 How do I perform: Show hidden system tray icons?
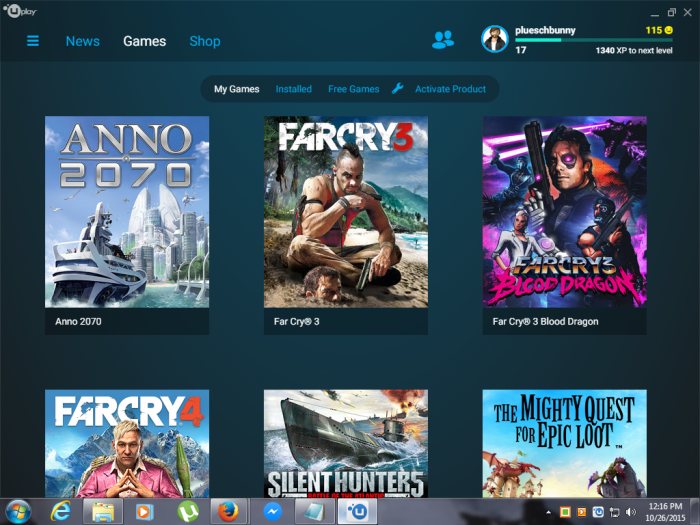[549, 512]
